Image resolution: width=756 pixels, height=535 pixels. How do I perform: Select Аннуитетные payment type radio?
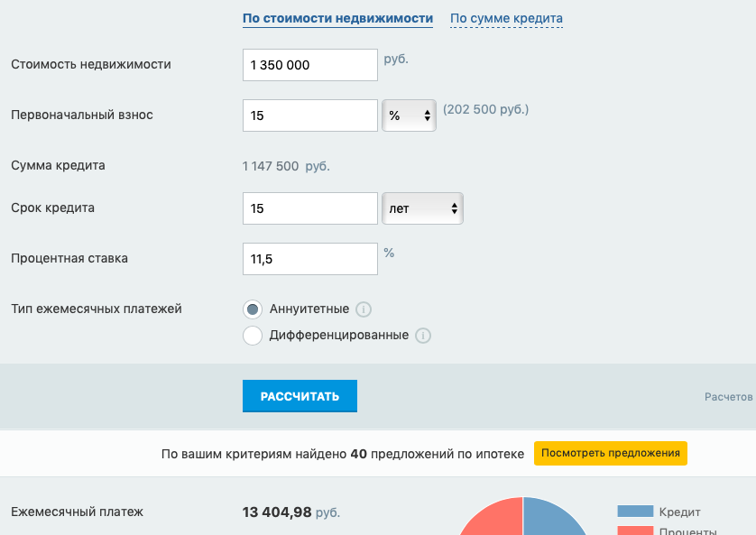253,309
